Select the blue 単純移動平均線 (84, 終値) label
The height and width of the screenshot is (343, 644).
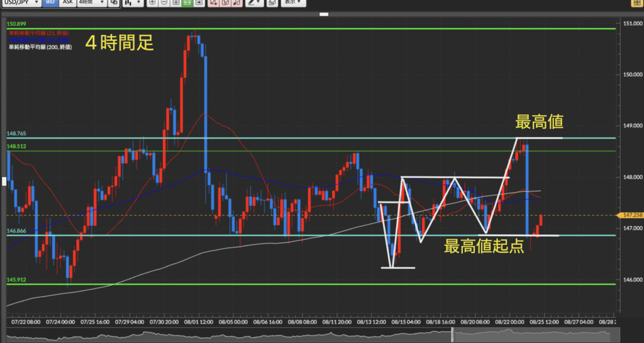[x=38, y=40]
